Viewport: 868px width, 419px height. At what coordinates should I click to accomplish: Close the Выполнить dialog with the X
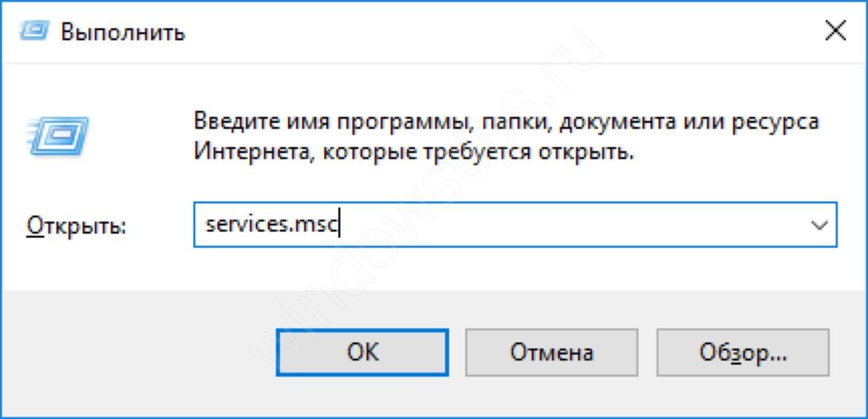pos(835,31)
